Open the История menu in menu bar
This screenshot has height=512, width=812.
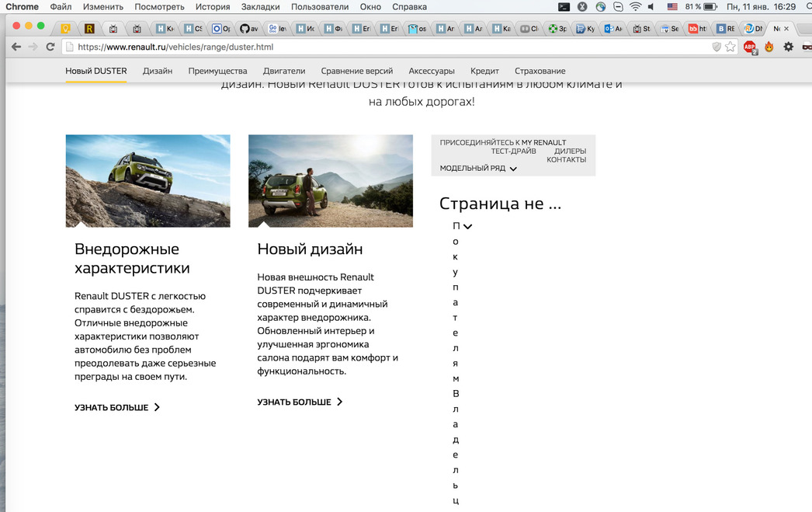[213, 7]
